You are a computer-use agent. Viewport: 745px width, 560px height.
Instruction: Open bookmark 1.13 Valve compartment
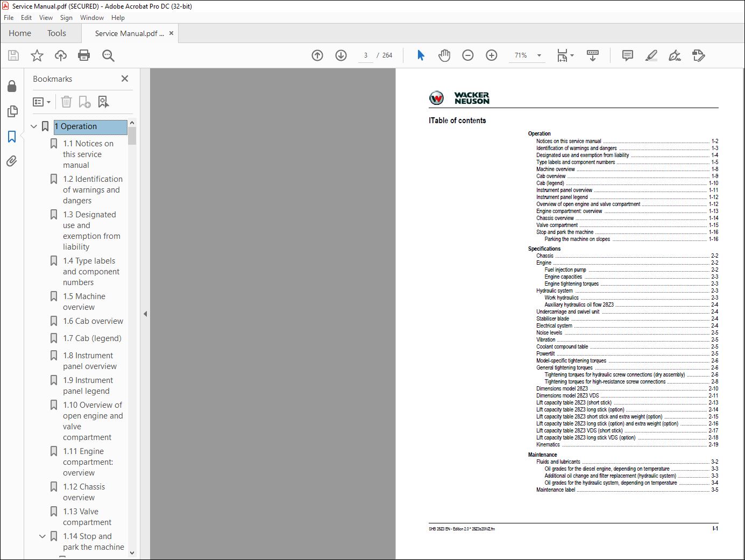click(x=87, y=517)
